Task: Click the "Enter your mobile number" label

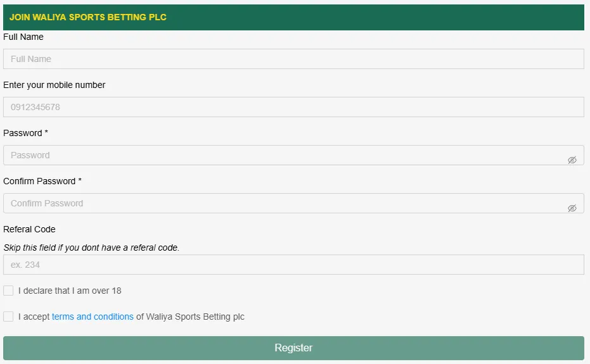Action: (x=55, y=85)
